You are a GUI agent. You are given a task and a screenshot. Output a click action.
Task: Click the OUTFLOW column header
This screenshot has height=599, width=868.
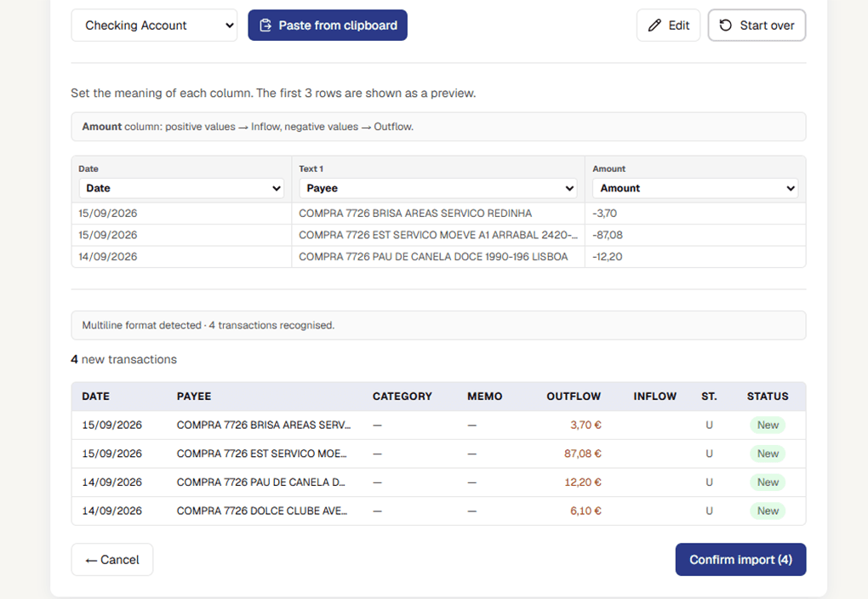(574, 396)
